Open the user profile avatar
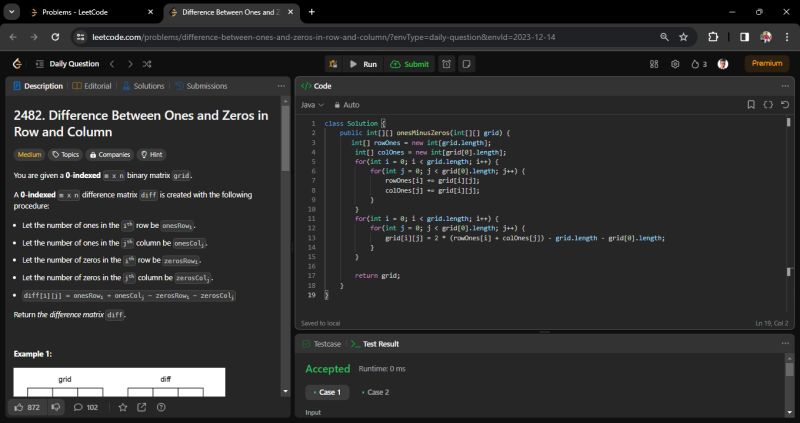Viewport: 800px width, 423px height. click(722, 64)
